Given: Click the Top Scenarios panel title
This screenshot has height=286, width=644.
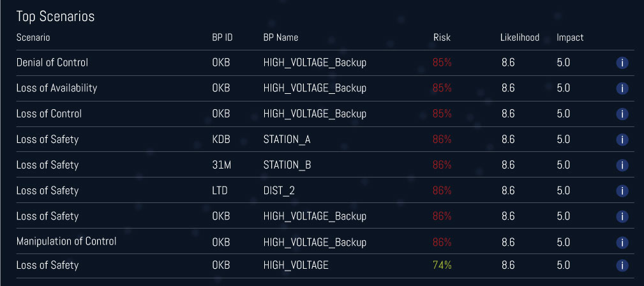Looking at the screenshot, I should 56,17.
